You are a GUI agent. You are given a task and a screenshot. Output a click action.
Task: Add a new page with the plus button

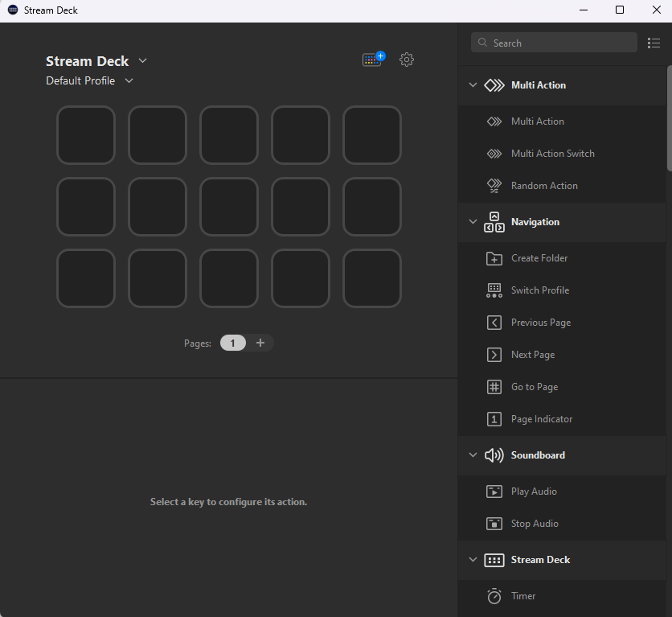pos(260,343)
